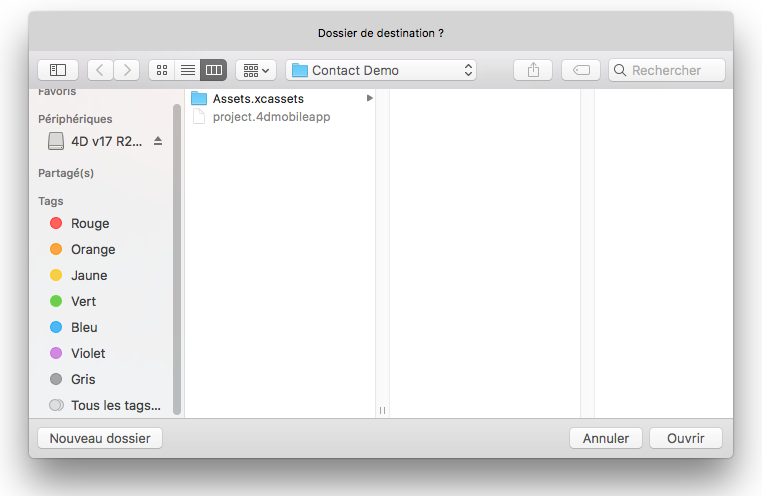Go back with the left chevron
This screenshot has height=496, width=762.
[101, 70]
